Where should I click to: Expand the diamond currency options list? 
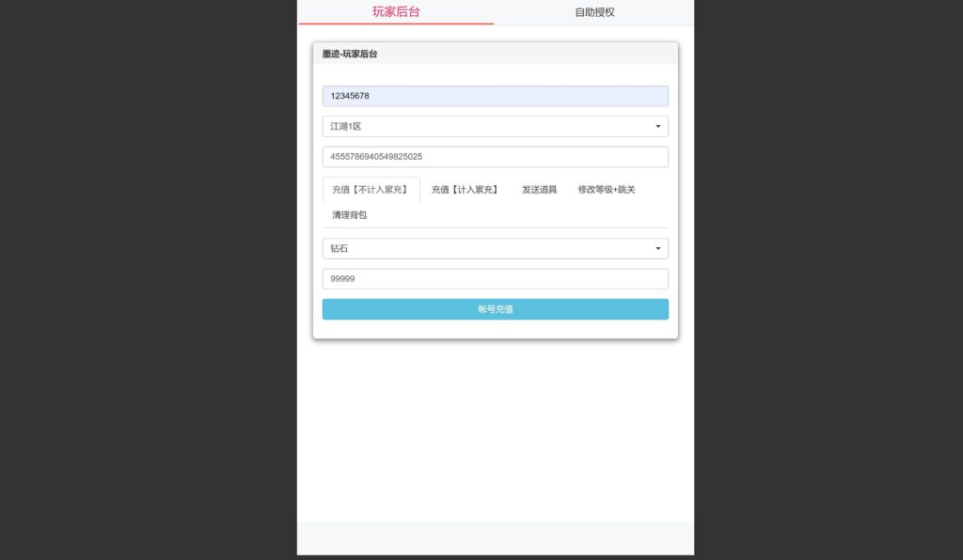click(x=496, y=248)
